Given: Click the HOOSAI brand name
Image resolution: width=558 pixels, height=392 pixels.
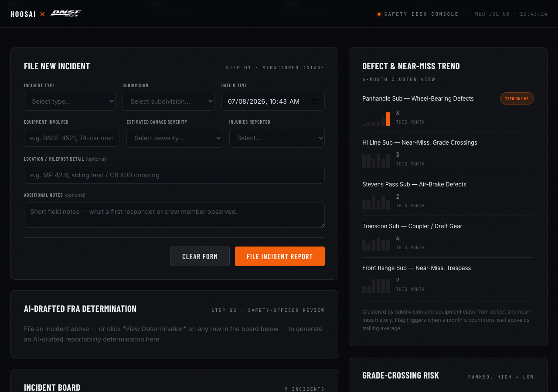Looking at the screenshot, I should click(23, 14).
